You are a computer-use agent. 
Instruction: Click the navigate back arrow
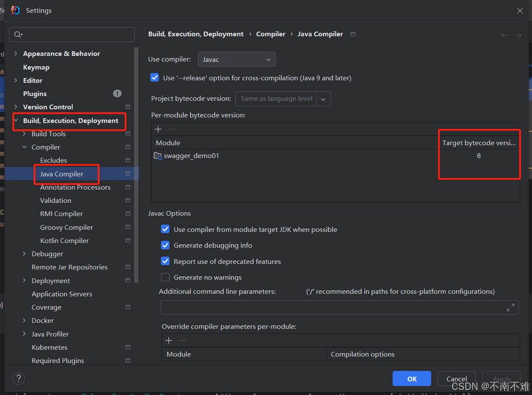click(504, 35)
